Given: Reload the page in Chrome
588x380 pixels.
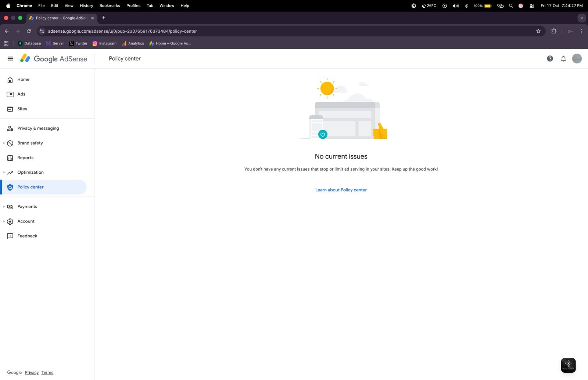Looking at the screenshot, I should [29, 31].
